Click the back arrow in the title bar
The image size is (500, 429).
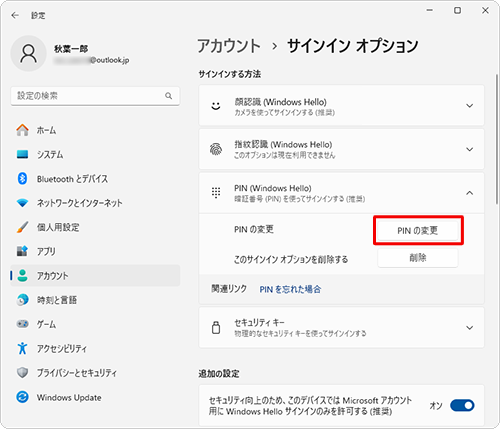tap(15, 15)
